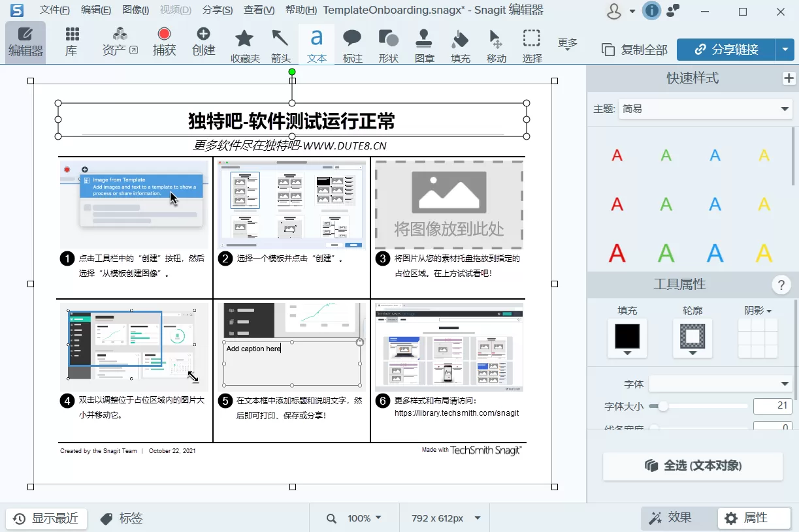Open the 形状 shape tool
The height and width of the screenshot is (532, 799).
pos(388,44)
